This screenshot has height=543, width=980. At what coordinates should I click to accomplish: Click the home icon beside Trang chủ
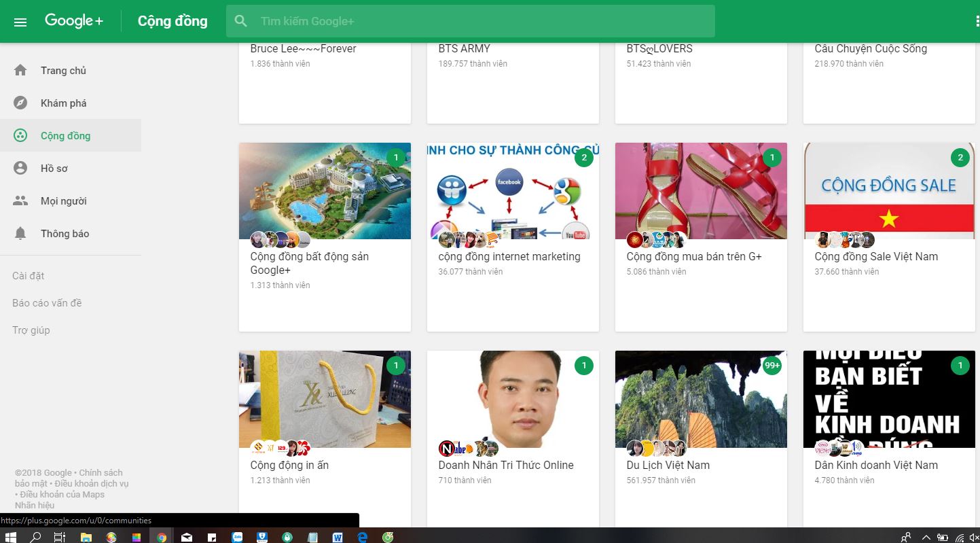click(x=20, y=70)
